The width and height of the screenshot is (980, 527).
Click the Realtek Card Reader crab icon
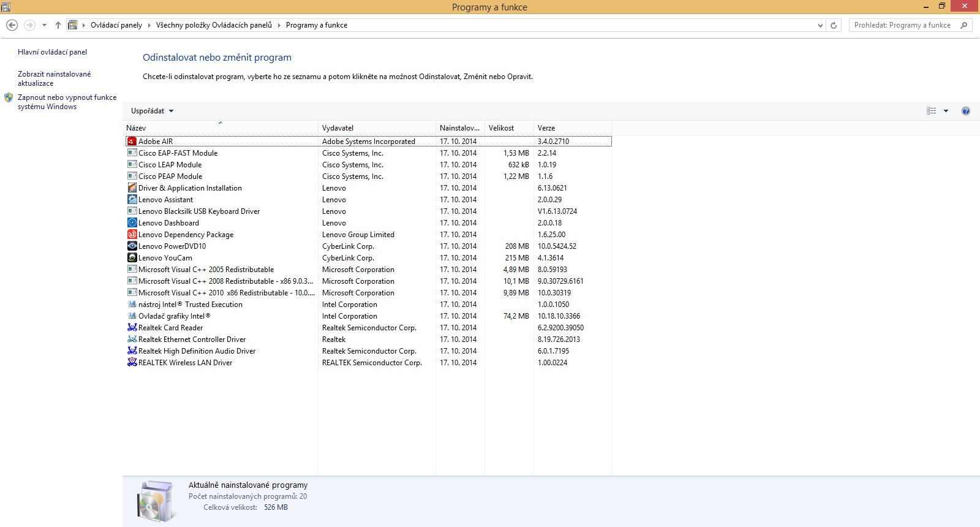click(132, 328)
